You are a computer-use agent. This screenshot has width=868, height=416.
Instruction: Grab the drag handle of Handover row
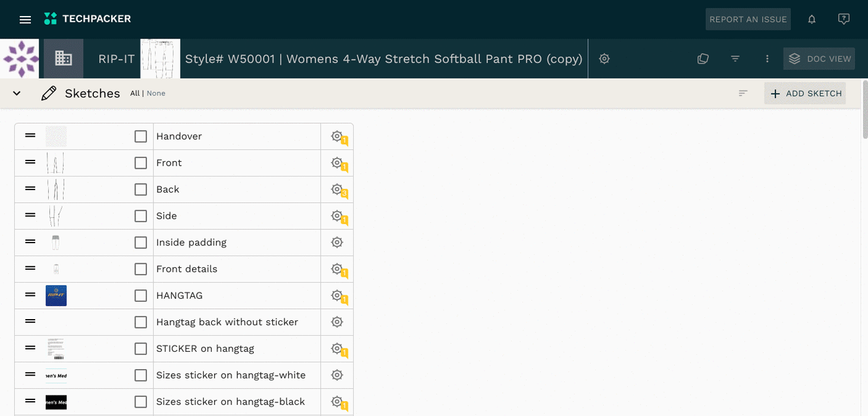[x=30, y=135]
